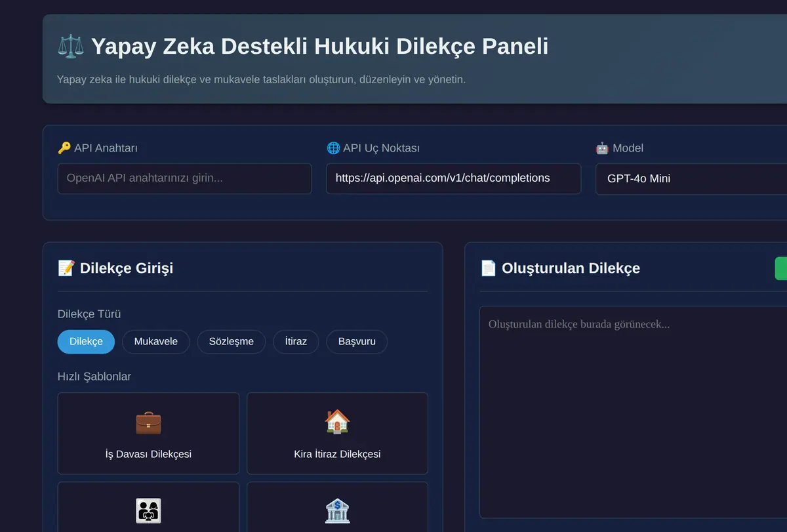Choose the İş Davası Dilekçesi template
787x532 pixels.
tap(148, 433)
